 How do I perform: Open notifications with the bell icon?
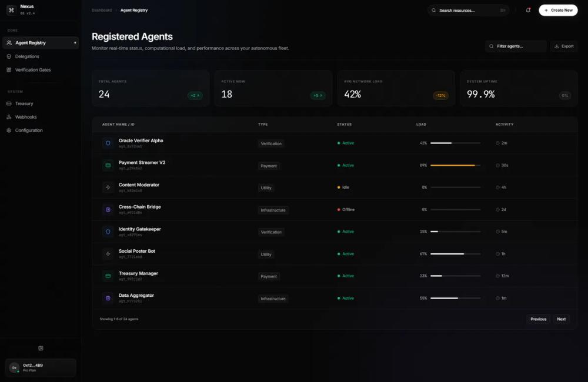pyautogui.click(x=528, y=10)
